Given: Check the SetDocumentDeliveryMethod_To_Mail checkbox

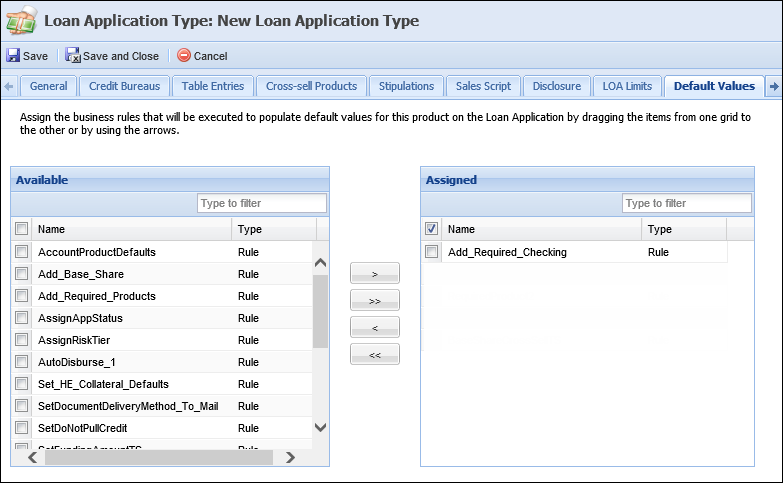Looking at the screenshot, I should point(21,405).
